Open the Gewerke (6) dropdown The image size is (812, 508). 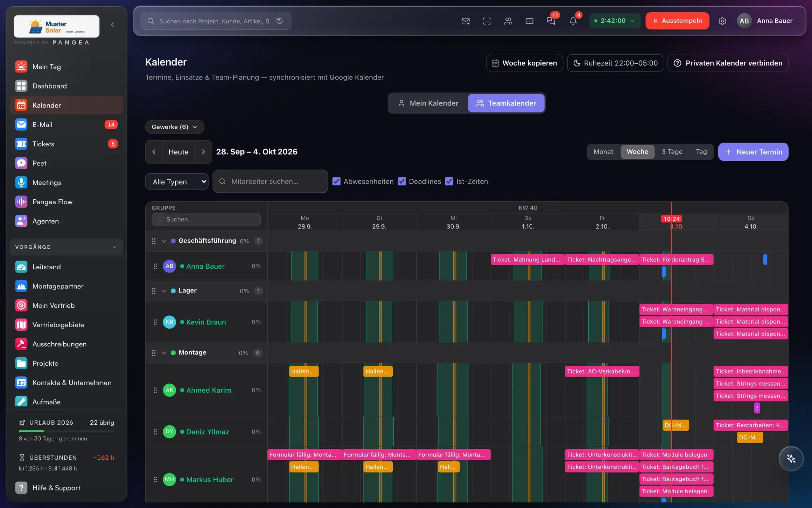click(175, 127)
